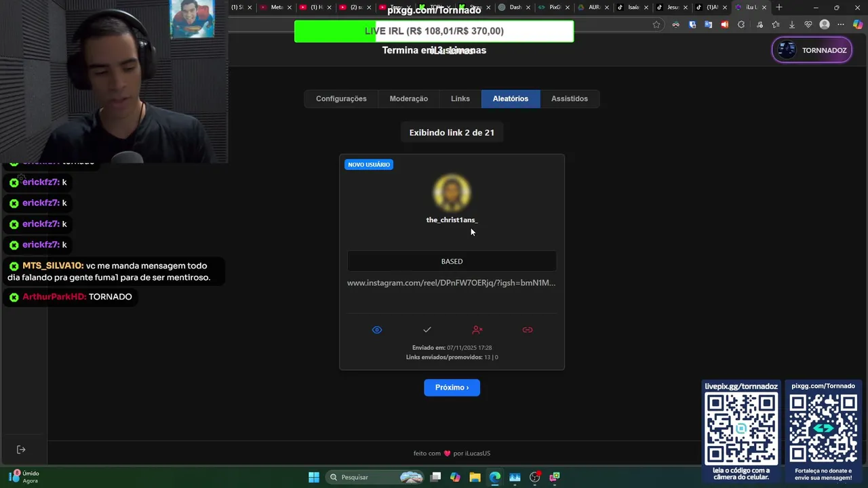868x488 pixels.
Task: Switch to the Dash browser tab
Action: (x=515, y=7)
